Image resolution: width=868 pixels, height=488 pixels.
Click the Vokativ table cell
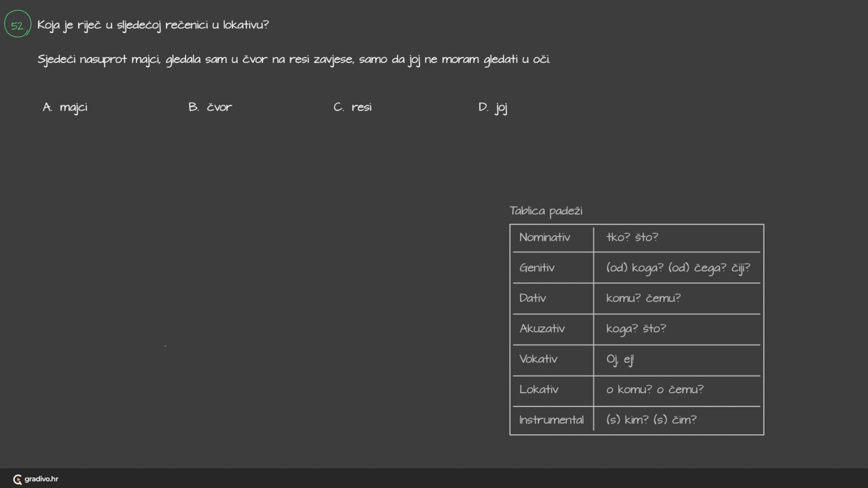click(538, 359)
